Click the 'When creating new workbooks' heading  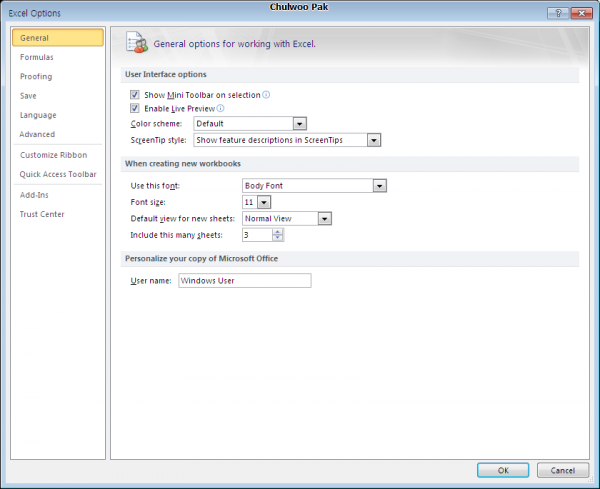183,163
